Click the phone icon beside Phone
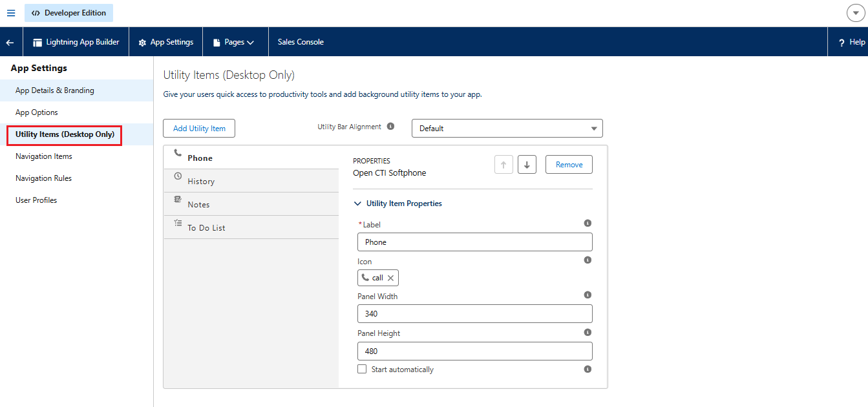The height and width of the screenshot is (407, 868). pyautogui.click(x=178, y=153)
